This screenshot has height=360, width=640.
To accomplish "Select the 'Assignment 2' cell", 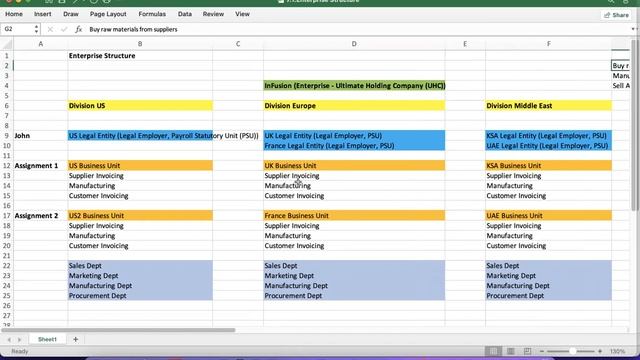I will pos(40,216).
